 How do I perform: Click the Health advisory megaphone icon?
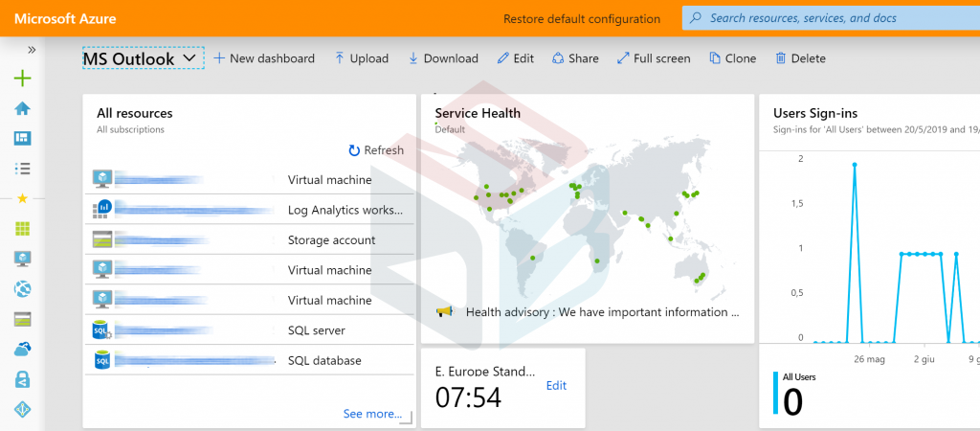(444, 311)
